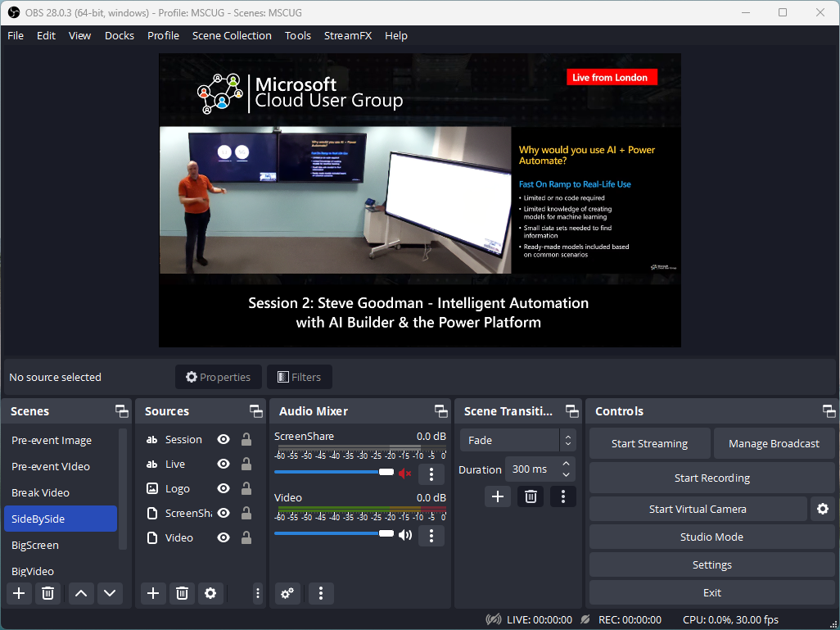
Task: Delete the selected source using trash icon
Action: coord(181,593)
